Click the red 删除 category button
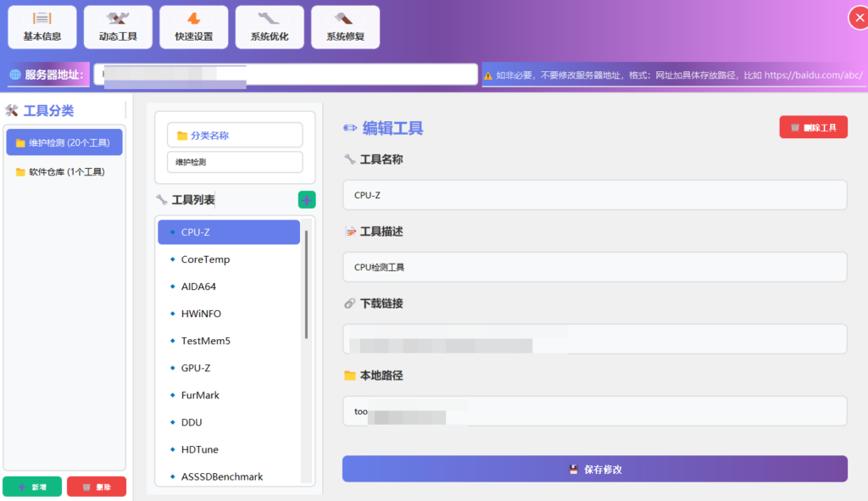The width and height of the screenshot is (868, 501). coord(97,487)
